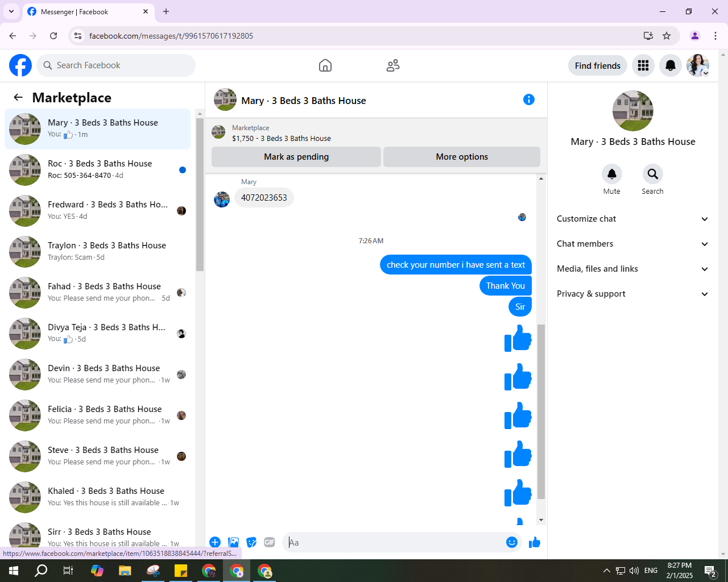Choose a sticker icon in composer
Image resolution: width=728 pixels, height=582 pixels.
[x=251, y=542]
